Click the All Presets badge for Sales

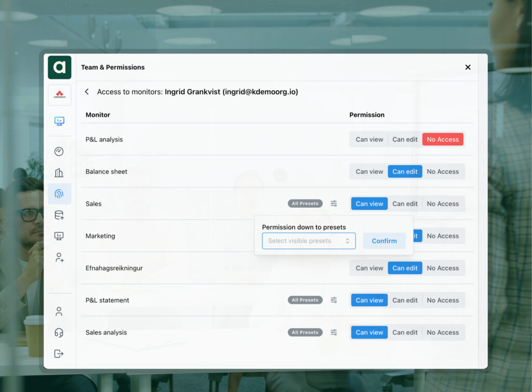point(305,204)
